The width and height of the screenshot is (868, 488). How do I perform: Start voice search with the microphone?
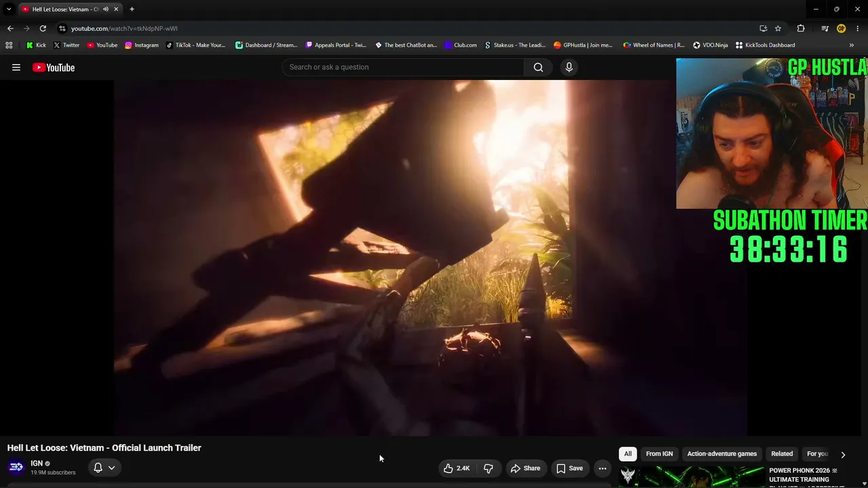click(x=569, y=67)
